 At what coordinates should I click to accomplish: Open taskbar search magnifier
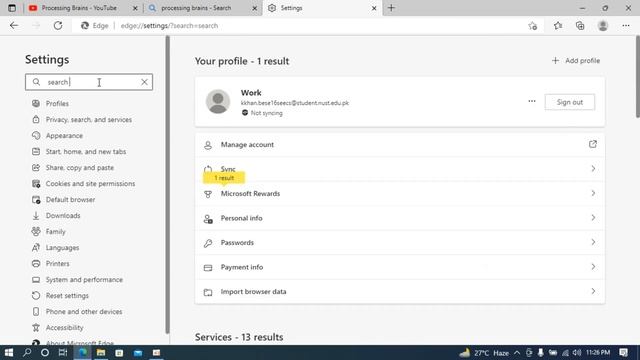click(27, 353)
